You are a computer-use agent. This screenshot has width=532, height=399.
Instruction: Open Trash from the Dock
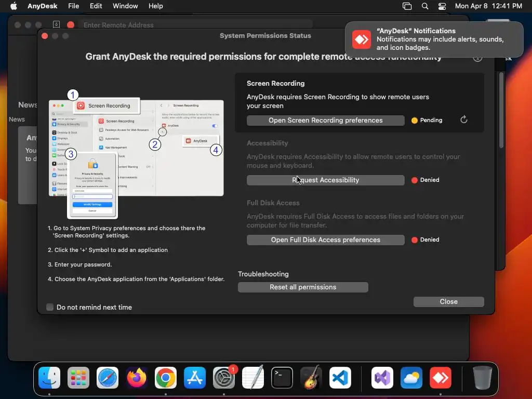[x=482, y=377]
